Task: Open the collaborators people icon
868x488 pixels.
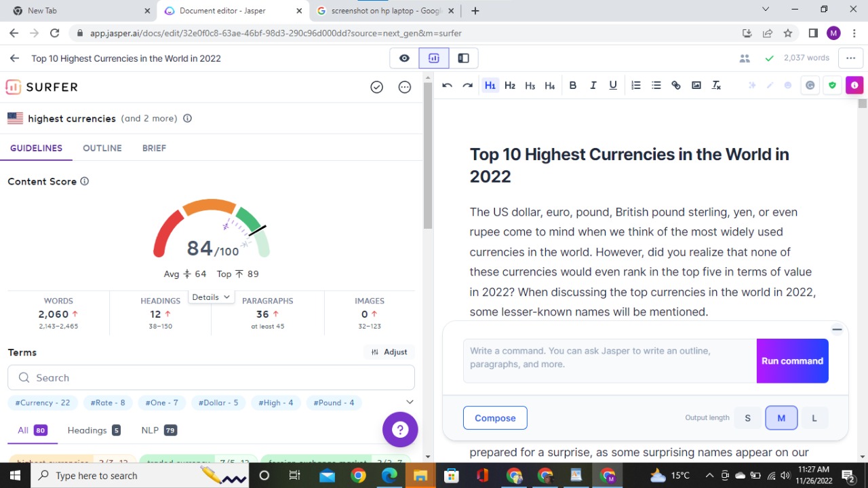Action: click(745, 58)
